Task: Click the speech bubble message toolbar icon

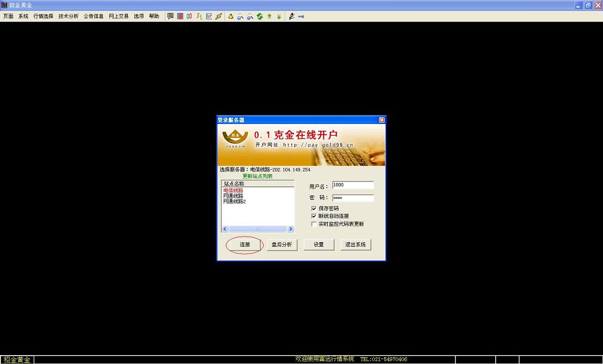Action: click(x=170, y=16)
